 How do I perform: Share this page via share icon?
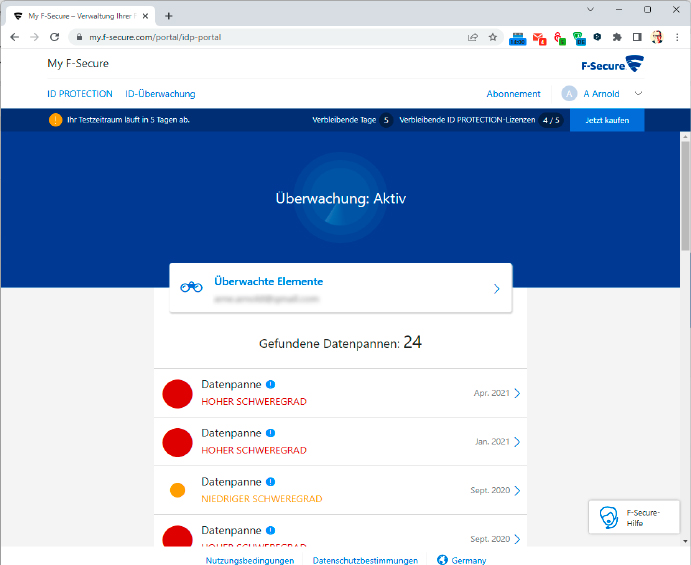[473, 37]
